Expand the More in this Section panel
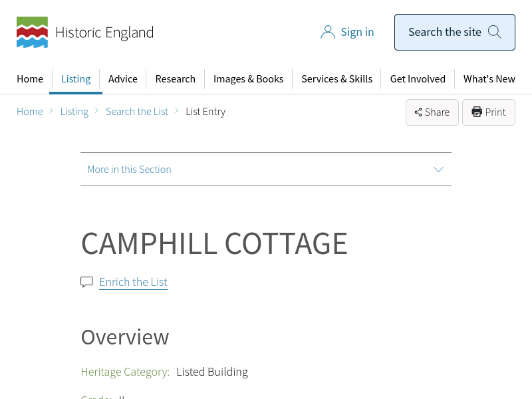The width and height of the screenshot is (532, 399). click(265, 170)
